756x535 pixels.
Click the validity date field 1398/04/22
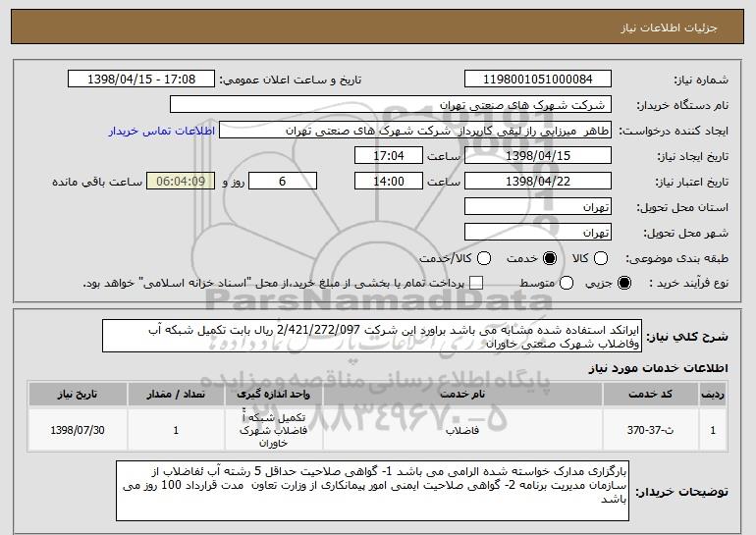538,182
